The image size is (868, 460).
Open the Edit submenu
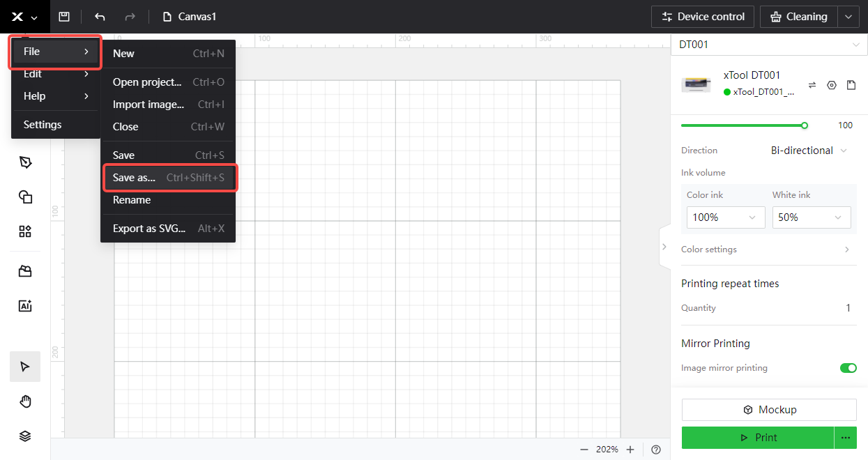56,74
